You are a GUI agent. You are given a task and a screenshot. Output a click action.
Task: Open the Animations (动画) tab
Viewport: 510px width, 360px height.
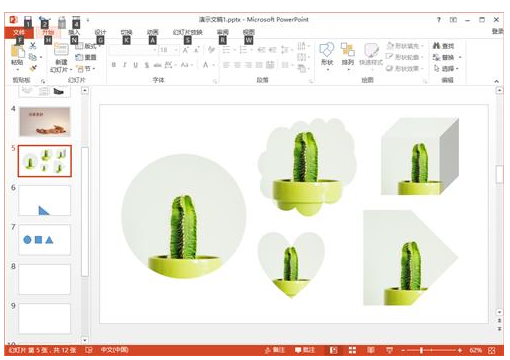tap(152, 32)
